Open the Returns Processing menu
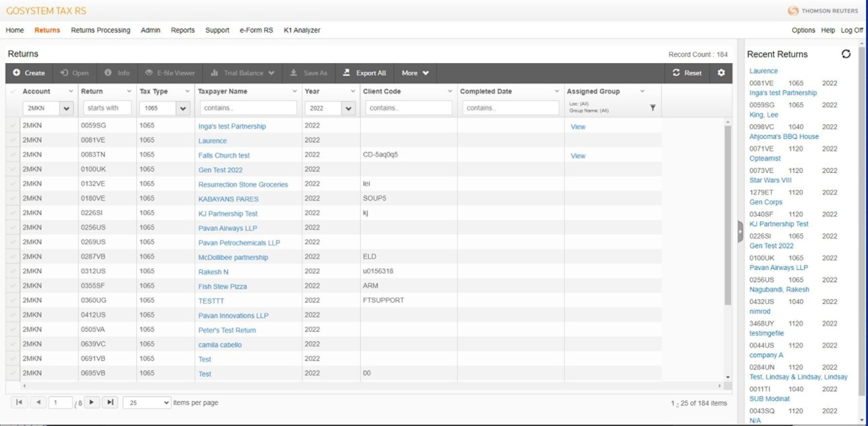Viewport: 868px width, 426px height. 100,31
